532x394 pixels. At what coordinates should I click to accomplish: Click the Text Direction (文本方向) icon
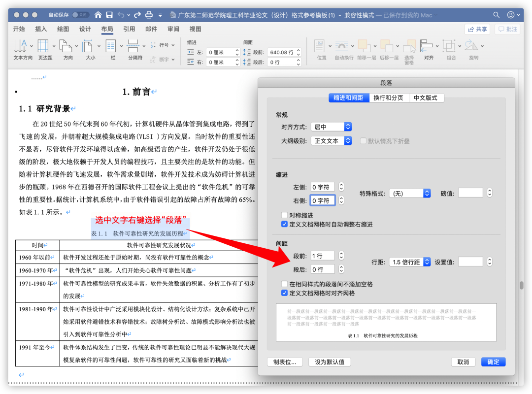(x=20, y=46)
